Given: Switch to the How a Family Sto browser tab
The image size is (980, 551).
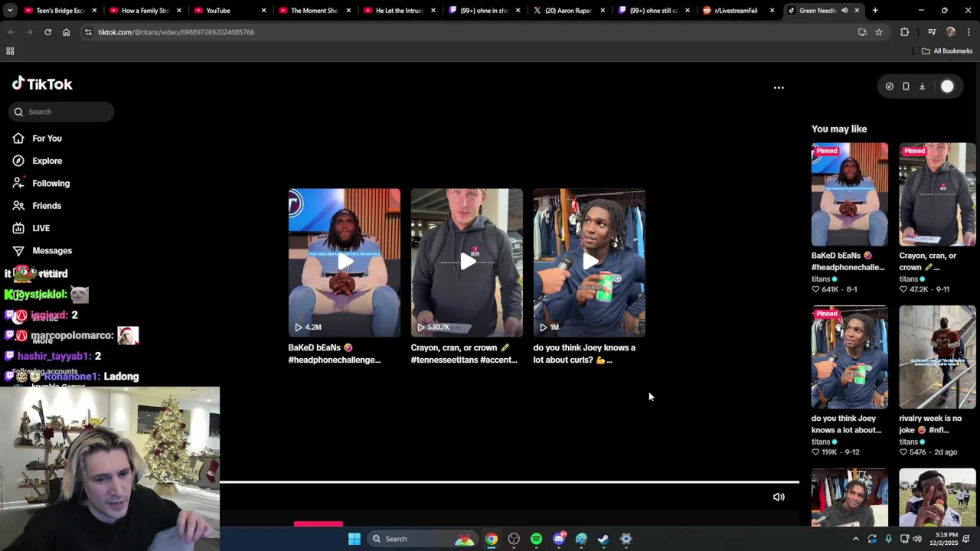Looking at the screenshot, I should (145, 11).
